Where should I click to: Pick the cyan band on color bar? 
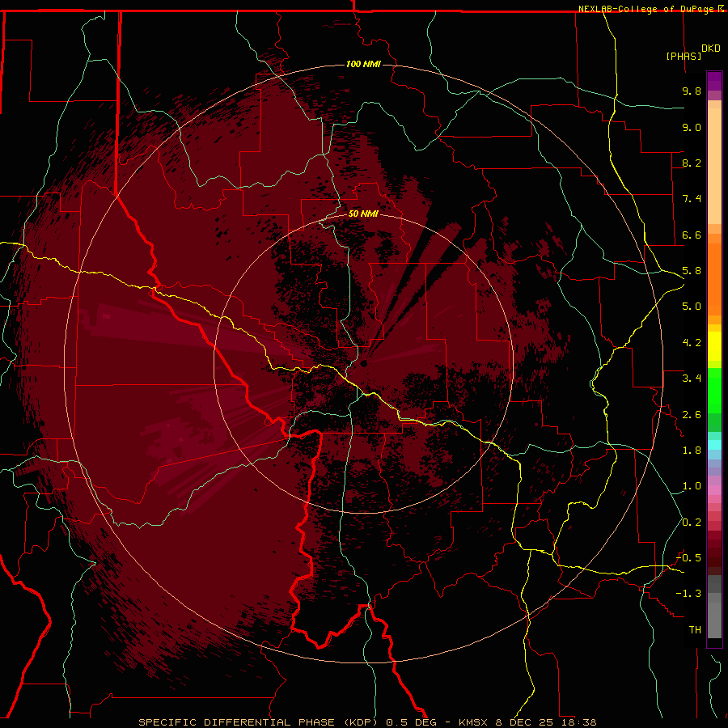click(714, 444)
